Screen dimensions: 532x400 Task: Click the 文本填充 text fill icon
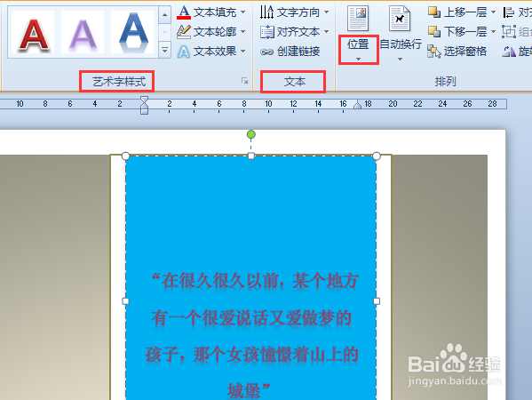click(x=184, y=12)
